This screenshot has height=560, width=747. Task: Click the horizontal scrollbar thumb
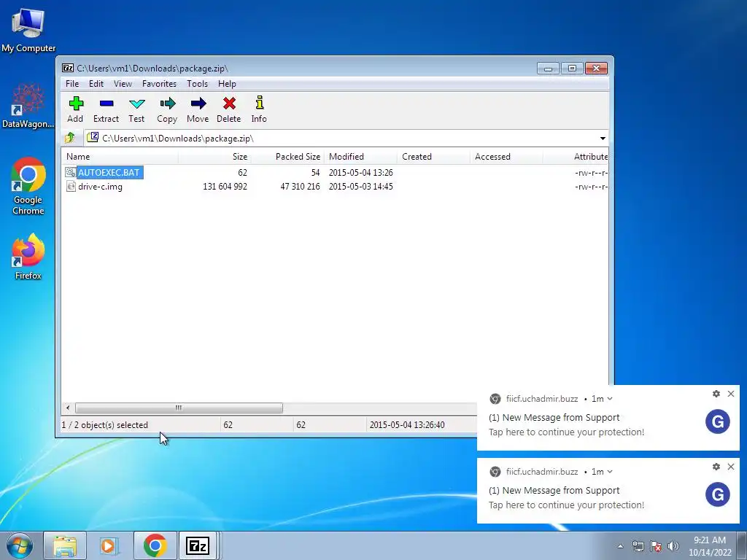(x=179, y=408)
